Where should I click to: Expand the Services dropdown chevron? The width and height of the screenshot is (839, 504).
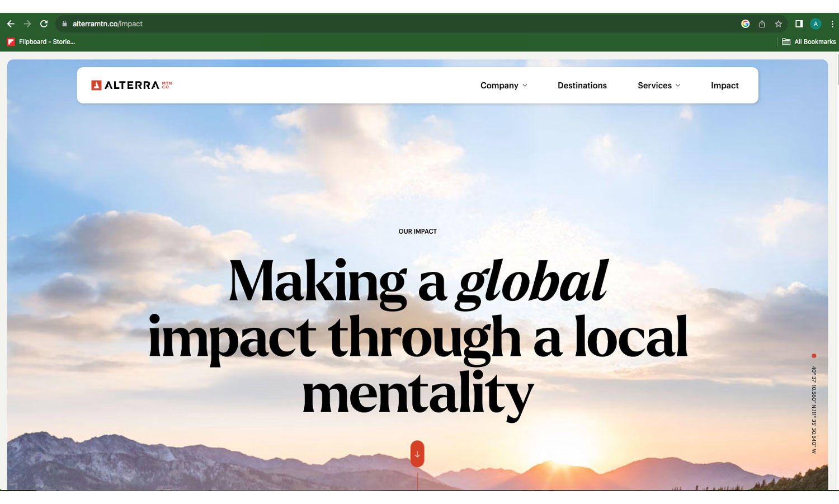678,86
